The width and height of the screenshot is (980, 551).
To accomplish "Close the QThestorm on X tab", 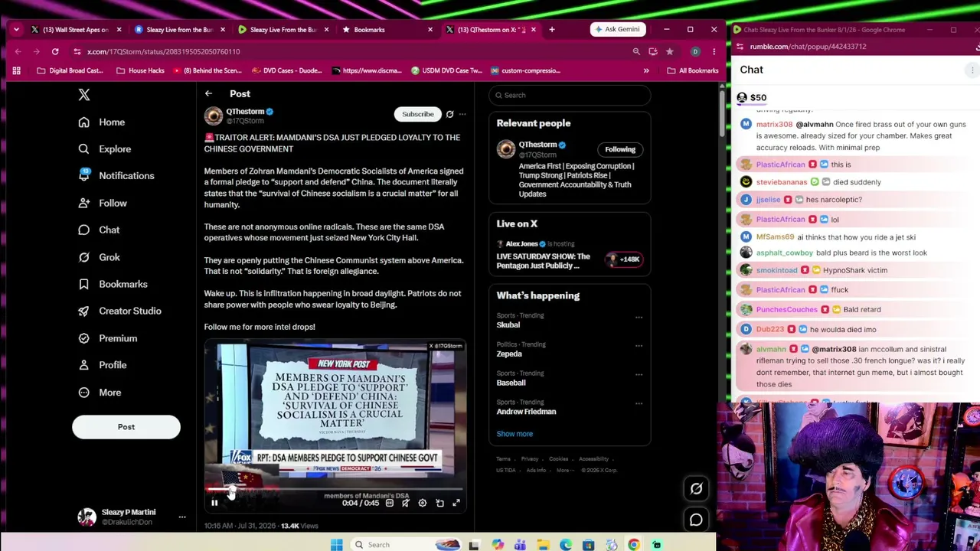I will [x=533, y=30].
